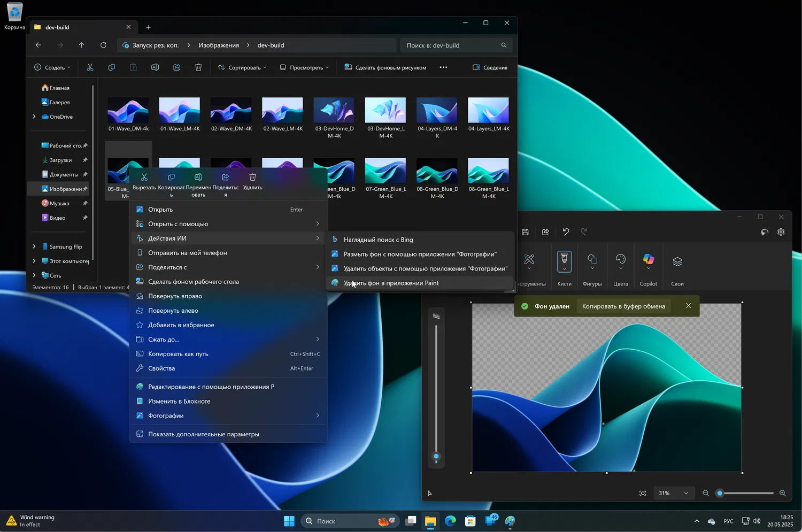
Task: Open the 31% zoom level dropdown
Action: click(x=674, y=493)
